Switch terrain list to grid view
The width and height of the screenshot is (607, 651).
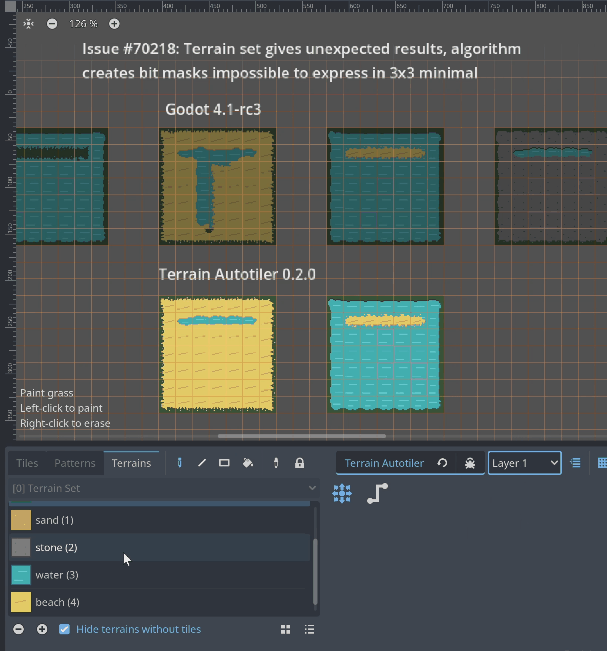286,630
